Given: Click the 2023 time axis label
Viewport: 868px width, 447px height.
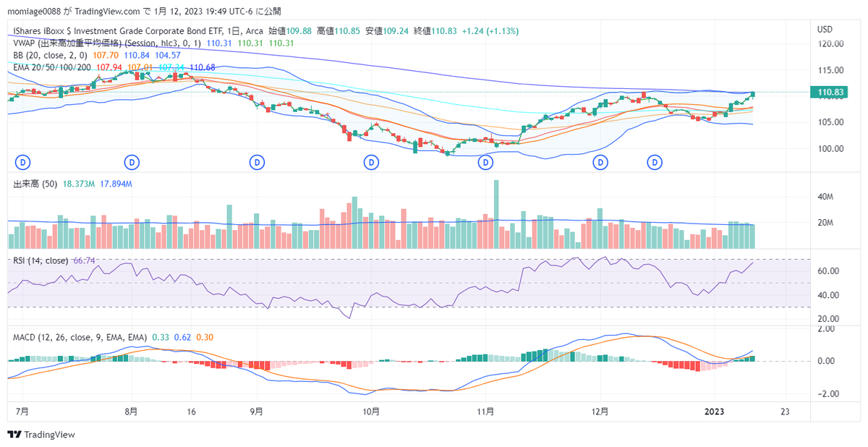Looking at the screenshot, I should click(x=714, y=412).
